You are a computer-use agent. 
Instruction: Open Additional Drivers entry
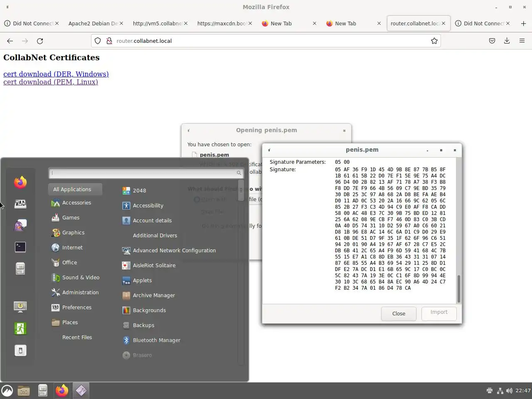coord(155,235)
